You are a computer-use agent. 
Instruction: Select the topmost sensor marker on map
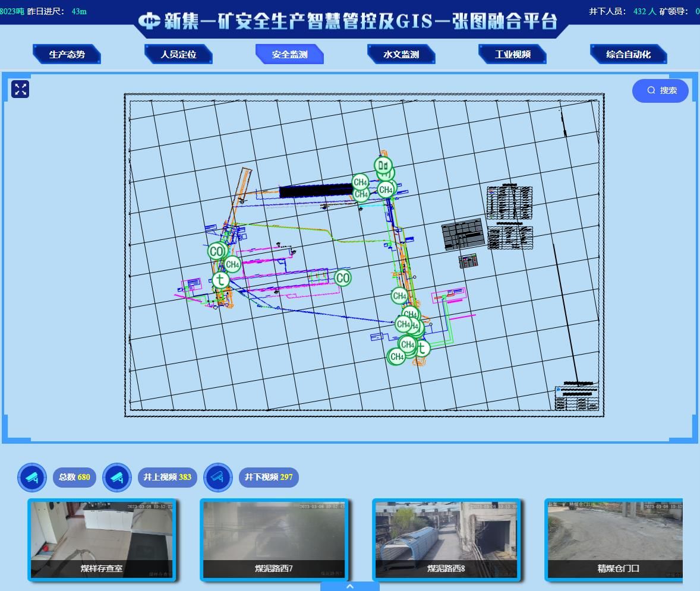point(383,165)
